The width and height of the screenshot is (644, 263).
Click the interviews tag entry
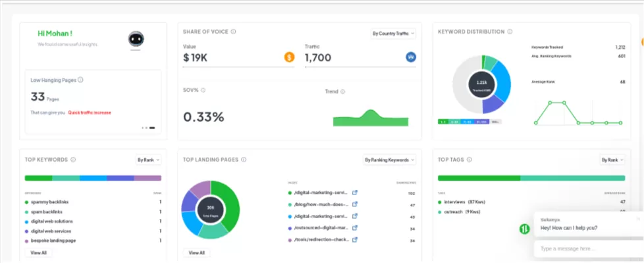(454, 202)
